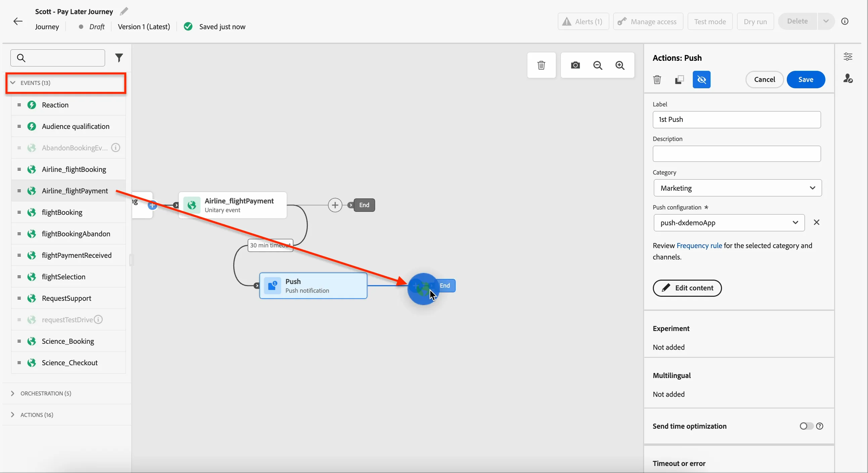The image size is (868, 473).
Task: Toggle the read-only eye visibility button
Action: 702,80
